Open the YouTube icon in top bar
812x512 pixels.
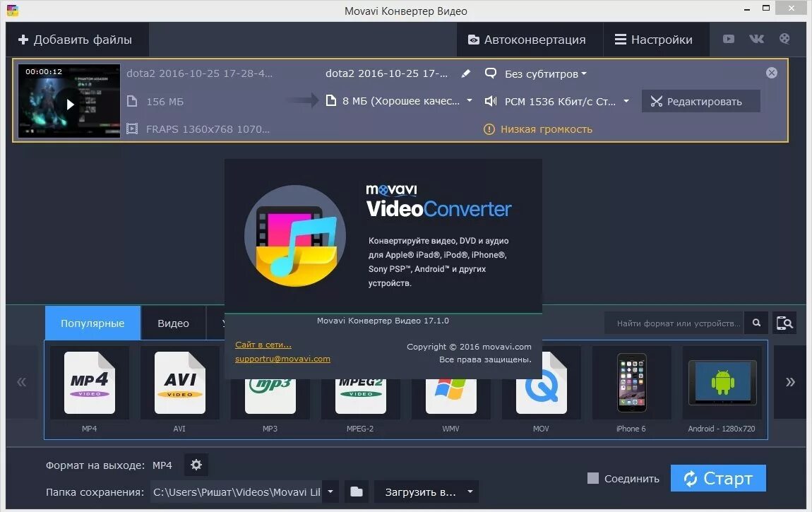[x=729, y=39]
